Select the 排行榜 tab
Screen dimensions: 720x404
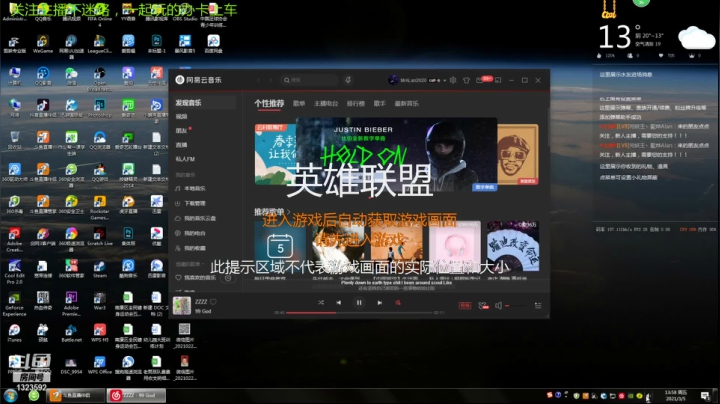[356, 103]
